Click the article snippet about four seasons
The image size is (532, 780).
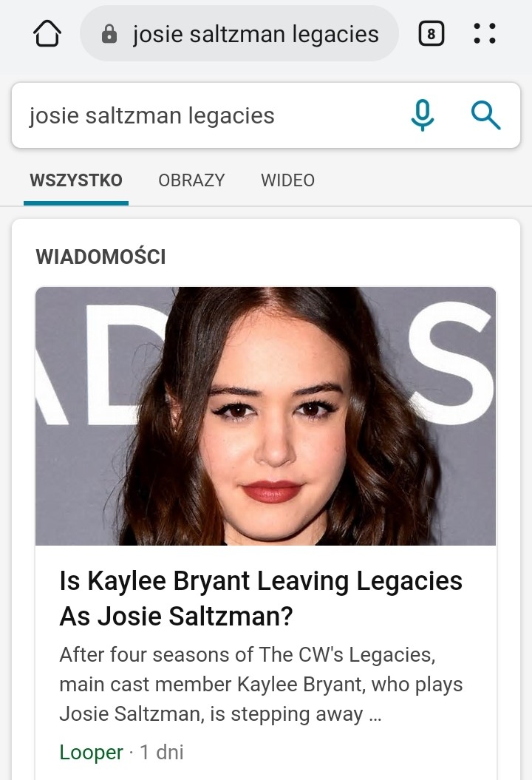pyautogui.click(x=261, y=685)
